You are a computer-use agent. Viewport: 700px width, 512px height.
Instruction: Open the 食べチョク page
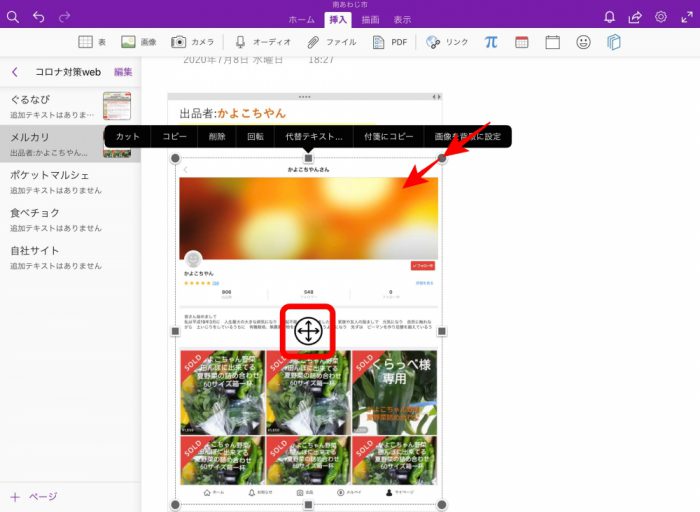70,220
